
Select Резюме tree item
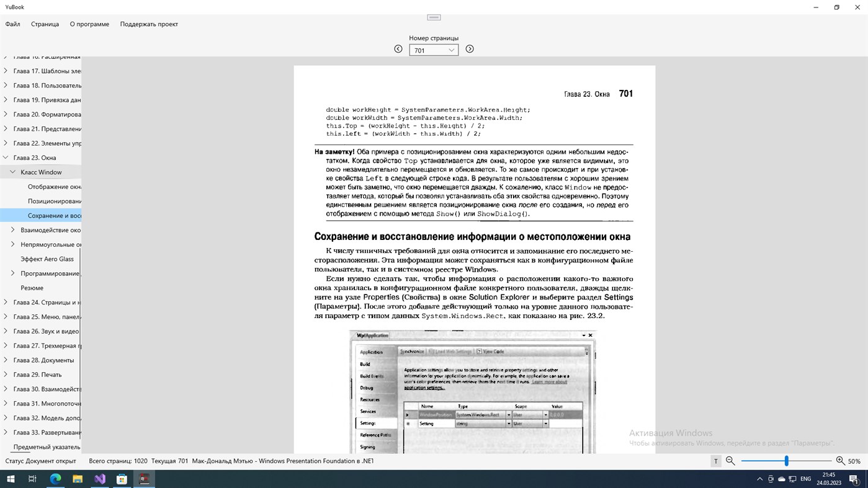point(32,288)
